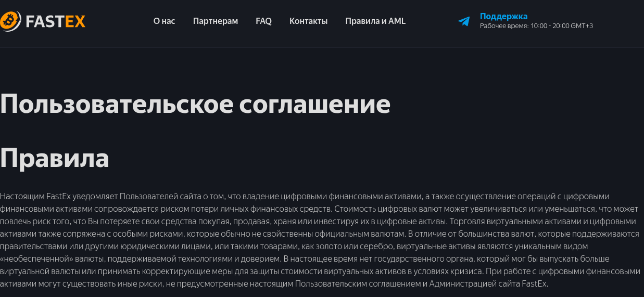The height and width of the screenshot is (297, 644).
Task: Click the Telegram paper-plane support icon
Action: click(x=464, y=21)
